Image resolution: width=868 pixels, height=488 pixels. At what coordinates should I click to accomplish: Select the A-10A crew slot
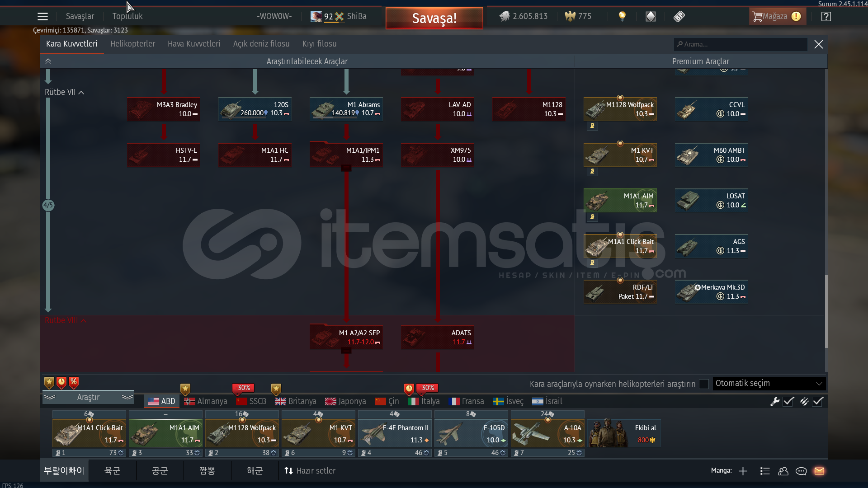click(x=547, y=433)
